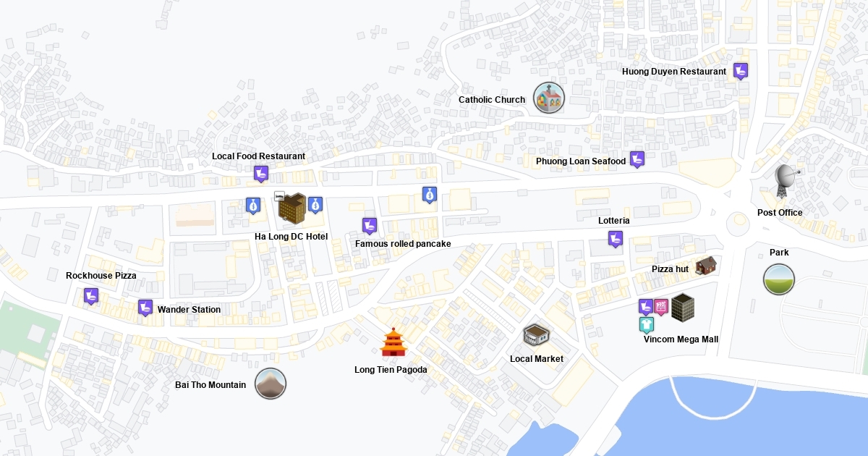Click the 'Long Tien Pagoda' label
Image resolution: width=868 pixels, height=456 pixels.
[x=391, y=370]
